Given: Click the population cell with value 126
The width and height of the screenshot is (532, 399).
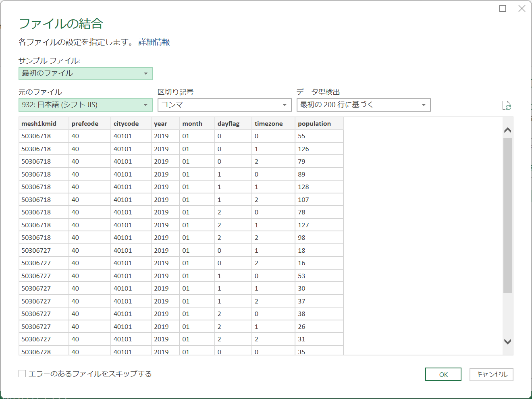Looking at the screenshot, I should tap(303, 149).
